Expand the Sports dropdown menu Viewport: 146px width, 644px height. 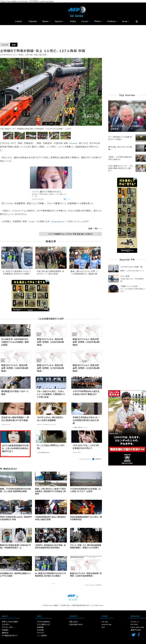[x=59, y=21]
